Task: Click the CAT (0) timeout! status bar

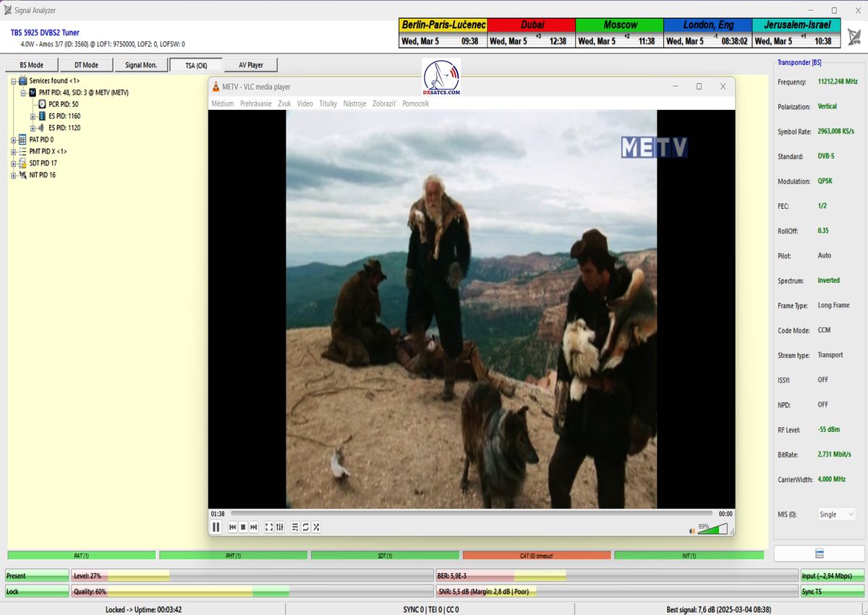Action: 539,554
